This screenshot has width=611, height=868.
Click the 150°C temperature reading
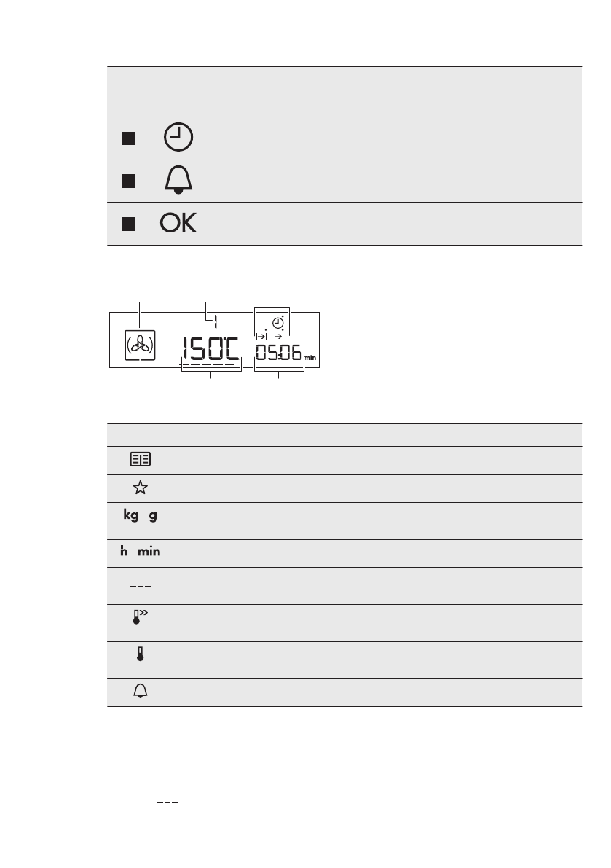[210, 349]
